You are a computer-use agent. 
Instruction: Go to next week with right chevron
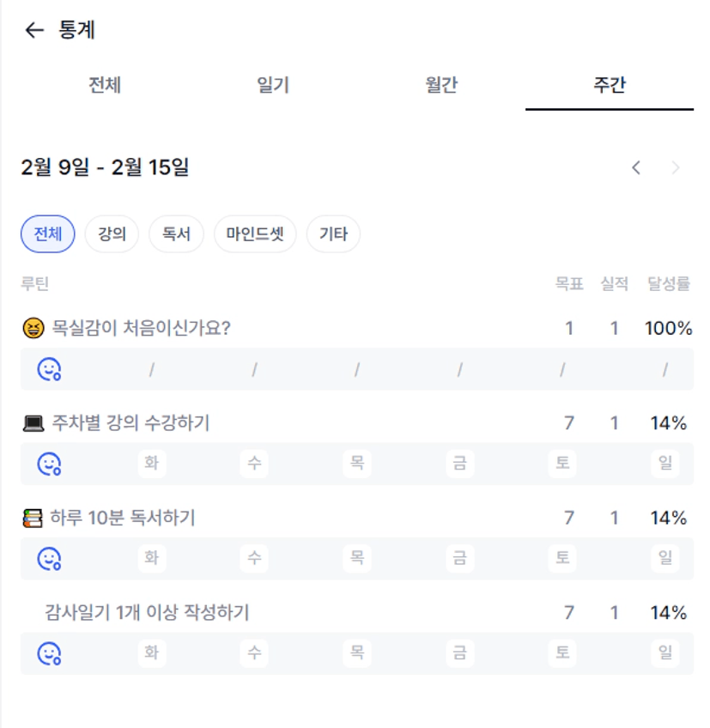(676, 168)
